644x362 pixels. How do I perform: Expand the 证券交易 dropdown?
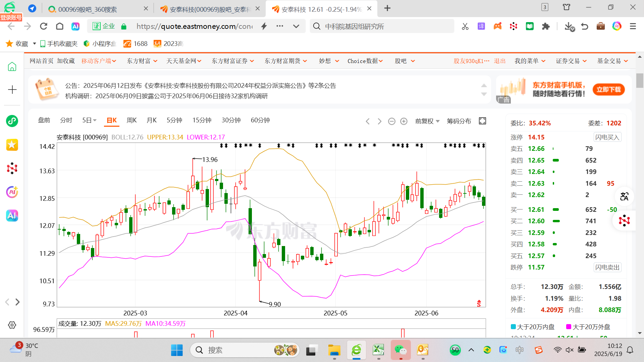pyautogui.click(x=572, y=61)
